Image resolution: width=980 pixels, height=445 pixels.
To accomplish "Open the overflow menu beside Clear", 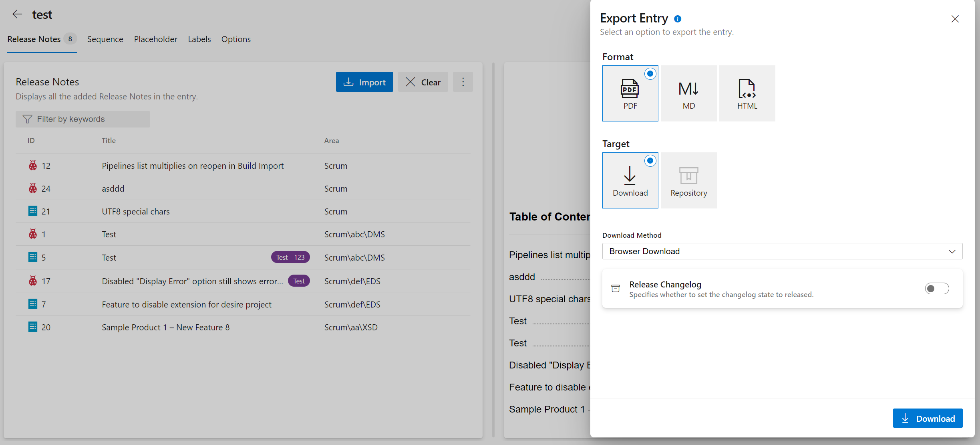I will click(x=463, y=82).
